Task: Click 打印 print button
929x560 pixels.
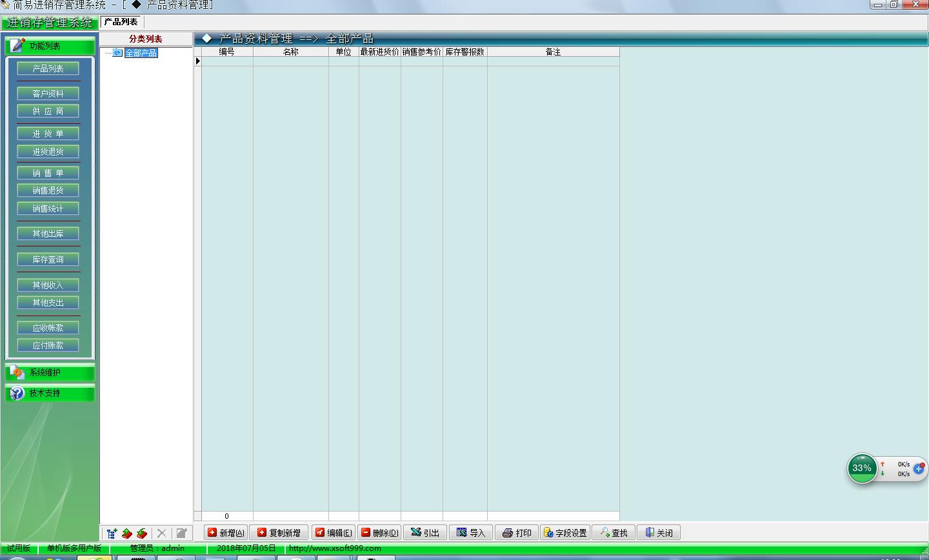Action: [517, 532]
